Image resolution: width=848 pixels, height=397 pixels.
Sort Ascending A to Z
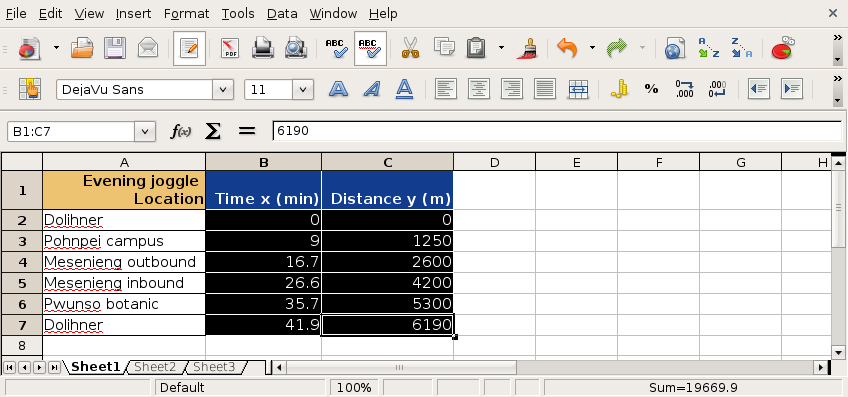(708, 49)
